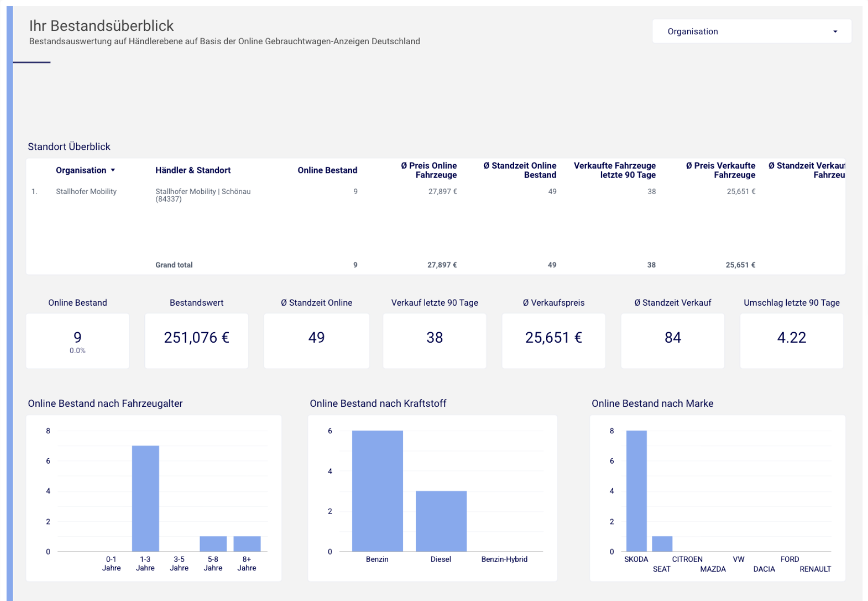The image size is (868, 601).
Task: Click the Händler & Standort column header
Action: (193, 170)
